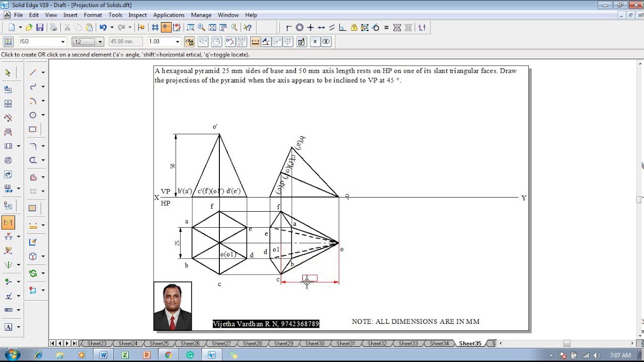Open the Insert menu
Viewport: 644px width, 362px height.
70,15
